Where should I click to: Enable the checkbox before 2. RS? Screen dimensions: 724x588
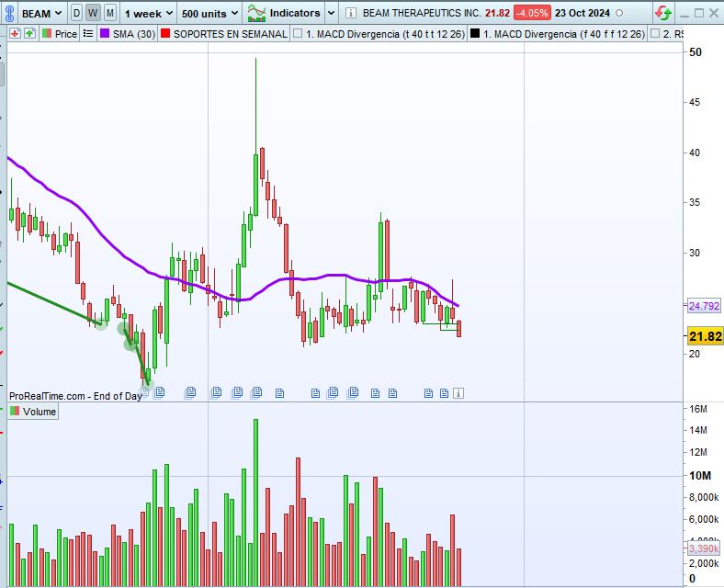tap(655, 33)
